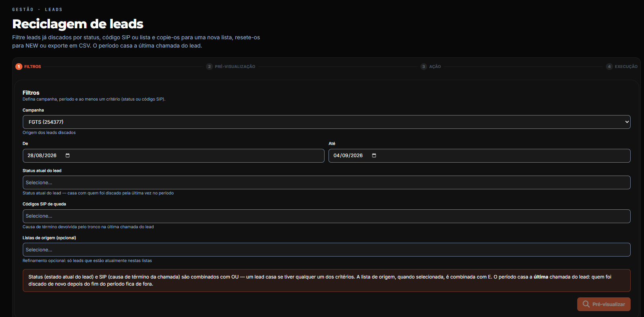Click the 'Origem dos leads discados' hint text

49,132
